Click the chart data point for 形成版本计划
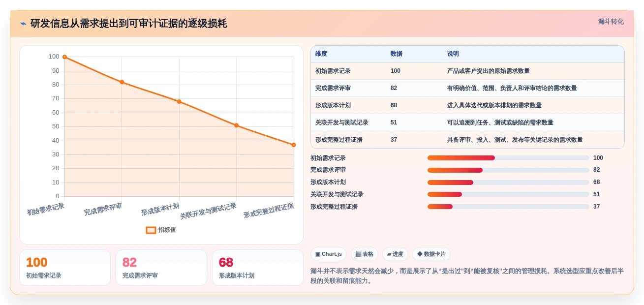Viewport: 644px width, 305px height. (179, 101)
